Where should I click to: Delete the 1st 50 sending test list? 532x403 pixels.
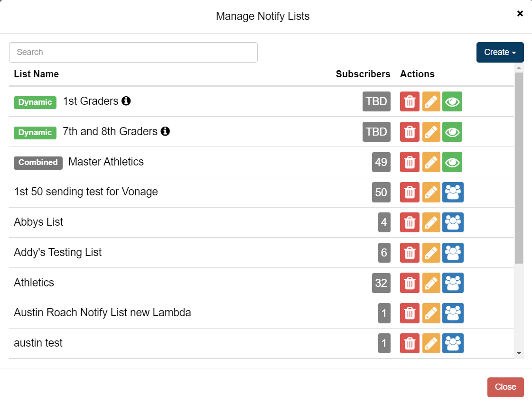[x=410, y=192]
